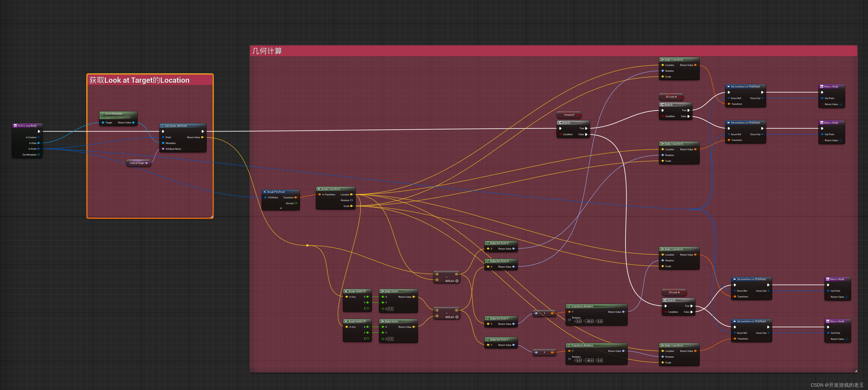Screen dimensions: 868x390
Task: Click Rotation X field on upper Transform Rotation
Action: tap(579, 321)
